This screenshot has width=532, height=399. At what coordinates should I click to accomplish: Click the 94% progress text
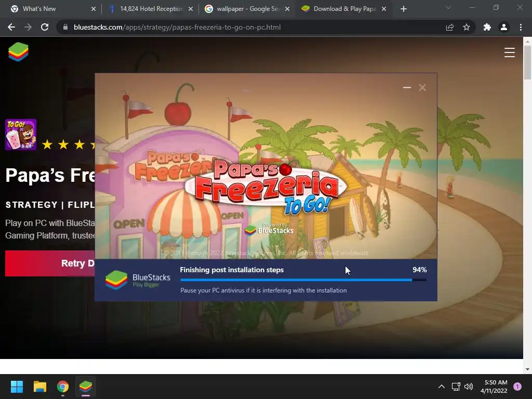[x=419, y=270]
